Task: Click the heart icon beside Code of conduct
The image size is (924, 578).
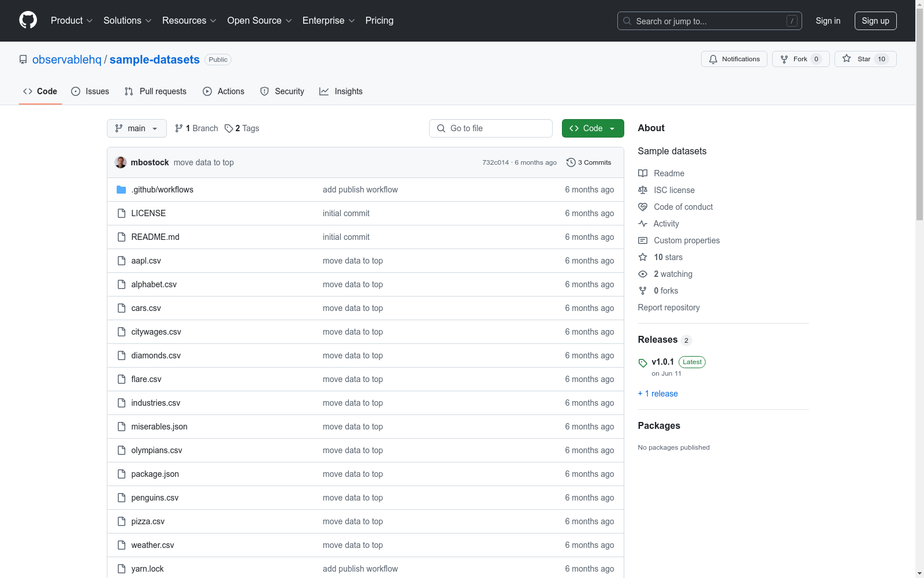Action: [x=643, y=207]
